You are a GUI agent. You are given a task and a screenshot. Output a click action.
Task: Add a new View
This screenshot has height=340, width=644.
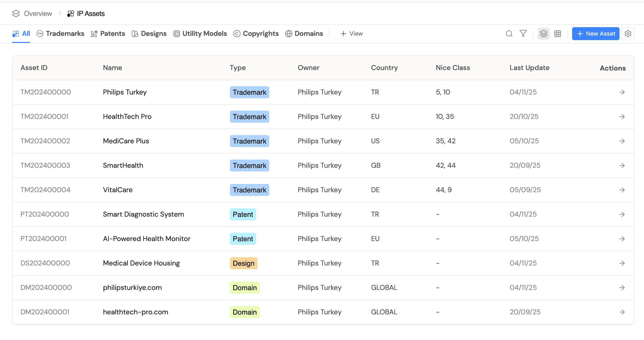351,34
